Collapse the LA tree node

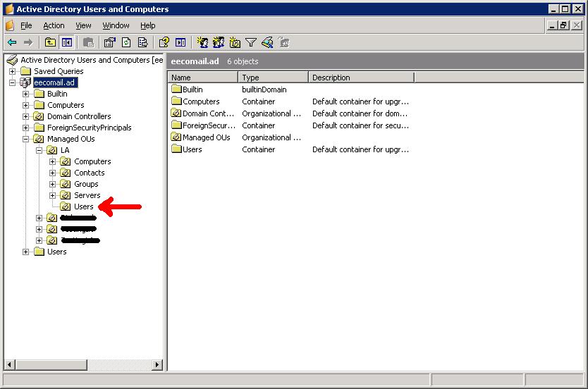(39, 150)
